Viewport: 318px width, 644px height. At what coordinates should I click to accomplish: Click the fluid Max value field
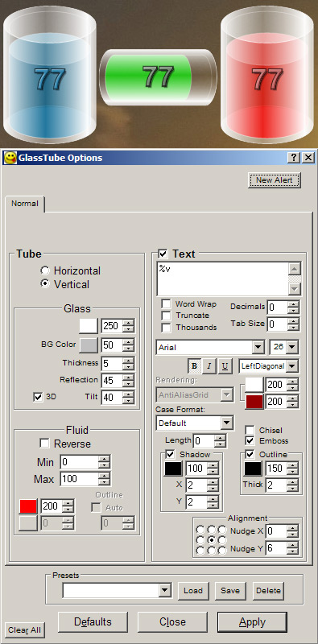pos(79,478)
